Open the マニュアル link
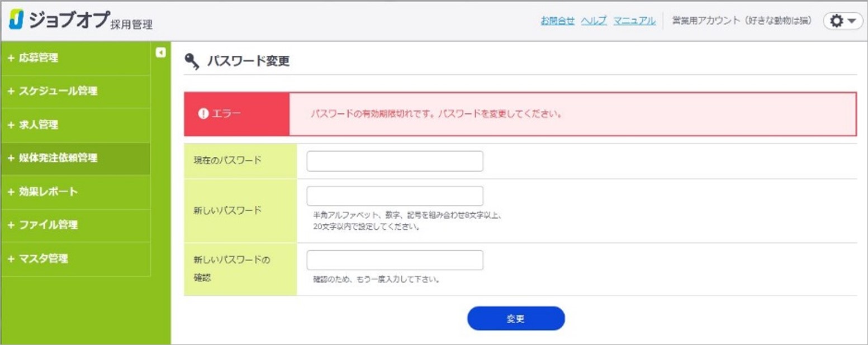Screen dimensions: 868x345 coord(634,20)
